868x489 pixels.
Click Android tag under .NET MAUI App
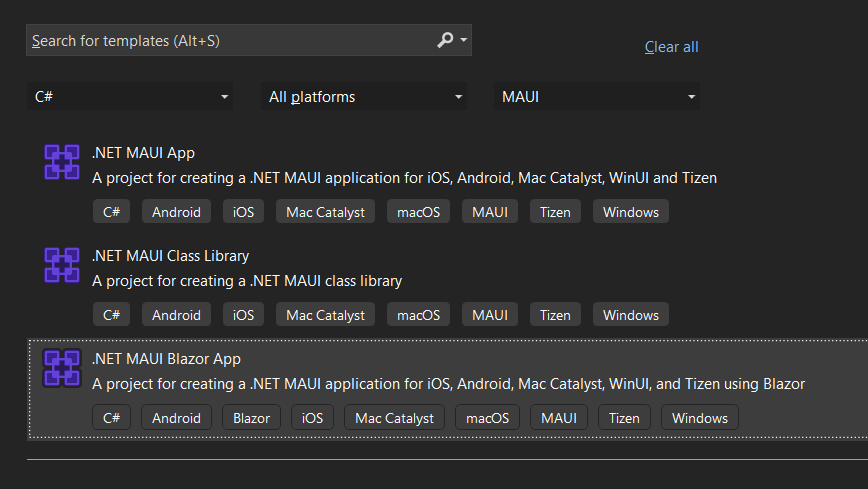click(176, 212)
